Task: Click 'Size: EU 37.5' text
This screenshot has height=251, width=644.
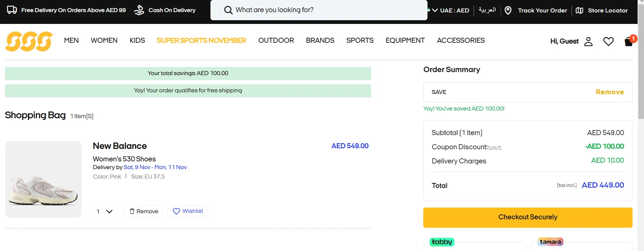Action: pyautogui.click(x=148, y=177)
